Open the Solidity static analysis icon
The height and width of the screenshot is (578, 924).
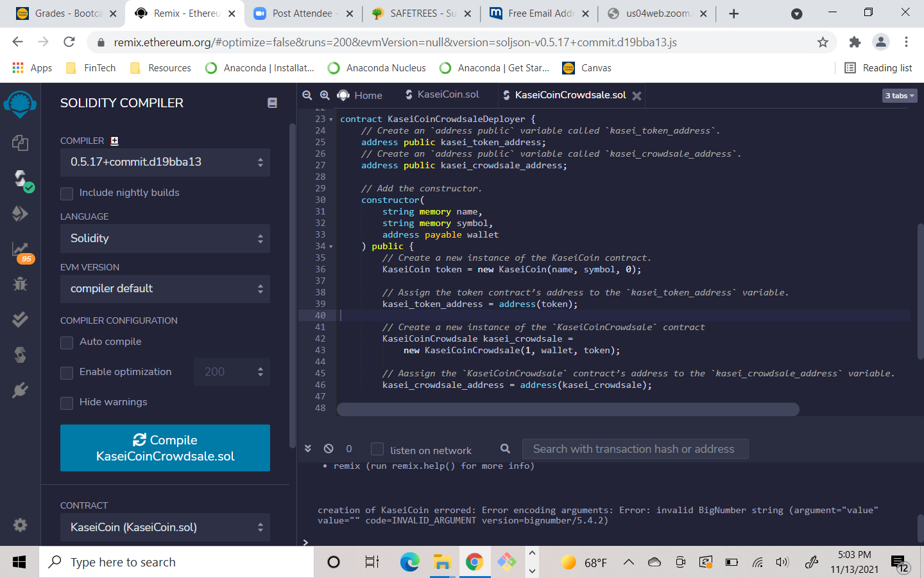[x=21, y=250]
